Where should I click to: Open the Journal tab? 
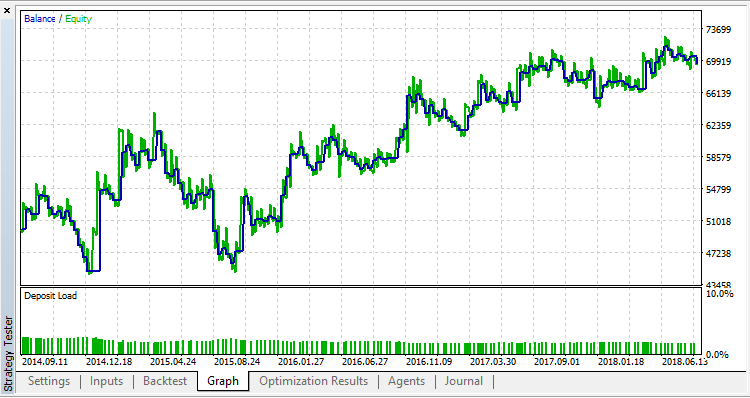coord(464,381)
